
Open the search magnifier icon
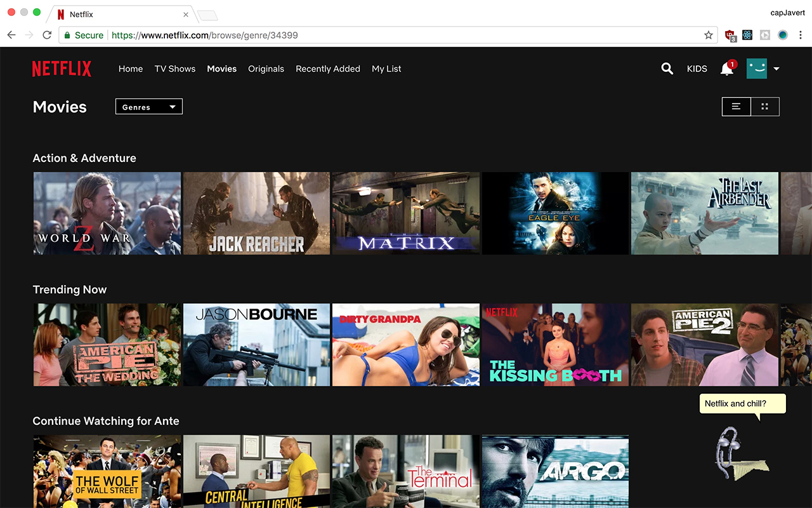pyautogui.click(x=667, y=69)
